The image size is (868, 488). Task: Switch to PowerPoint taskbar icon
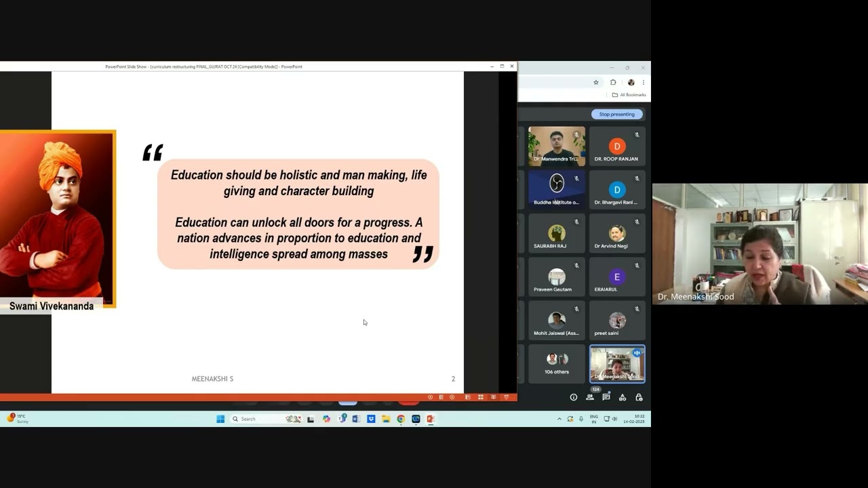[431, 419]
